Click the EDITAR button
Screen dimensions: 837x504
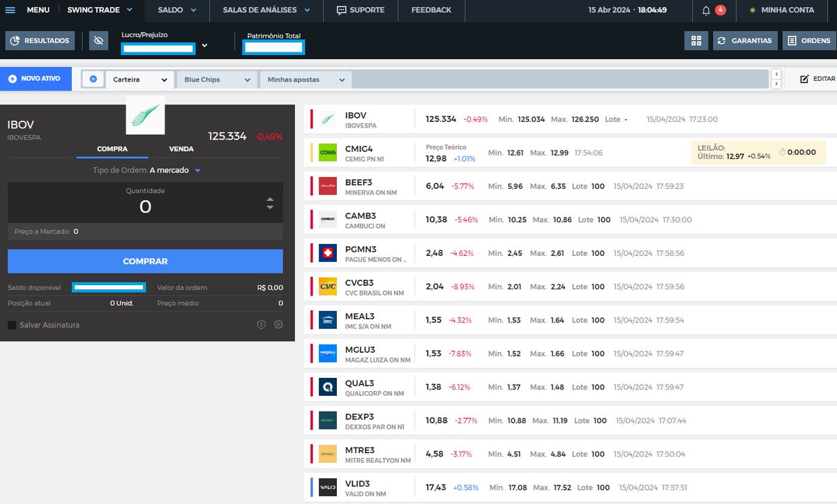tap(817, 79)
